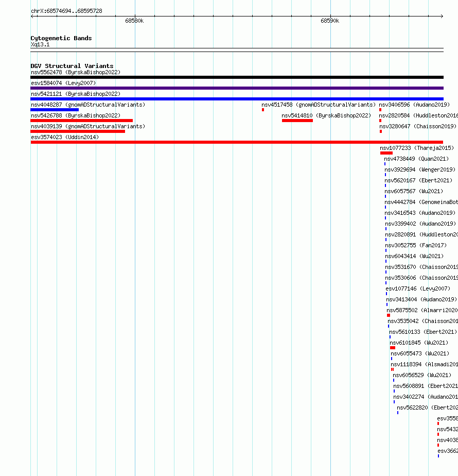Open nsv1118394 Alsmadi label

(425, 364)
